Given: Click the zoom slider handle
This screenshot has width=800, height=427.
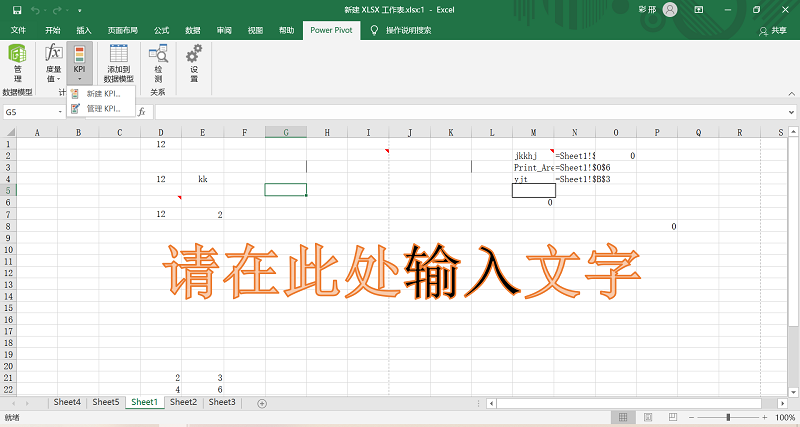Looking at the screenshot, I should (x=729, y=417).
